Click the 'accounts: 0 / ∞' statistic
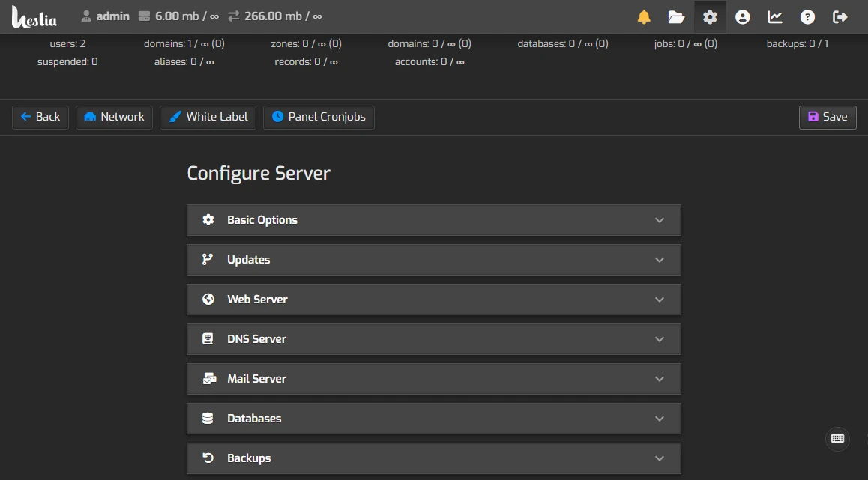 click(430, 62)
